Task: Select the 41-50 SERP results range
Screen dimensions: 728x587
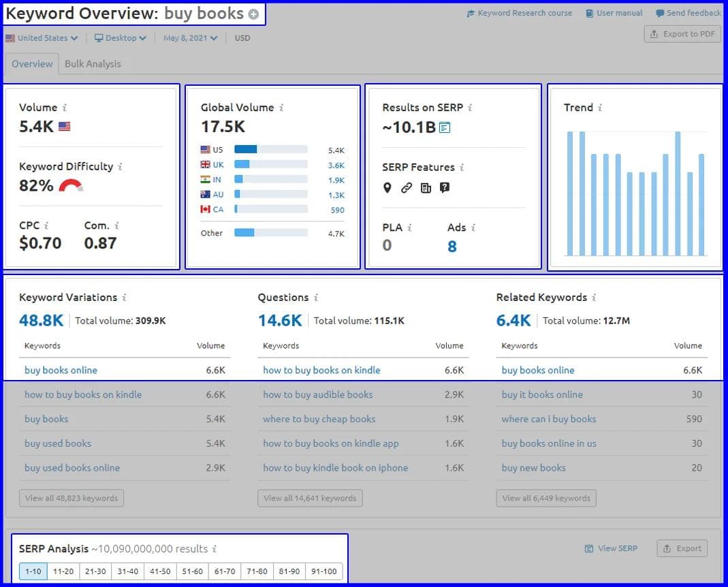Action: (160, 571)
